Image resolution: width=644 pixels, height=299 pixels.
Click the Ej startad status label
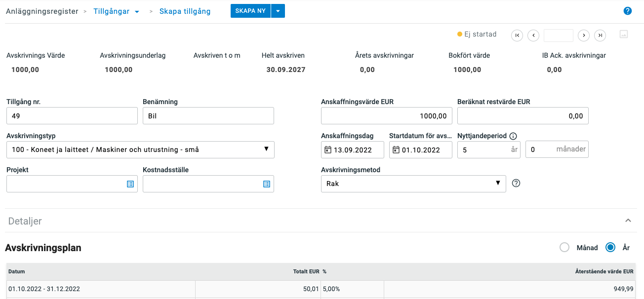click(480, 34)
